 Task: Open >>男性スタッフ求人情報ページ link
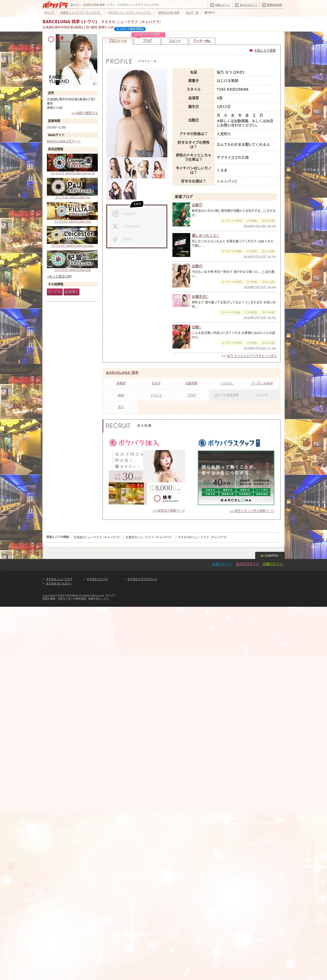(252, 511)
